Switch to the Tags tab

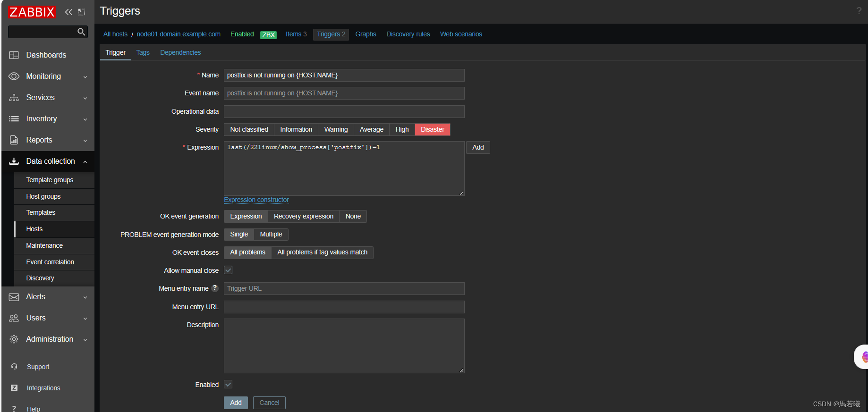tap(143, 52)
